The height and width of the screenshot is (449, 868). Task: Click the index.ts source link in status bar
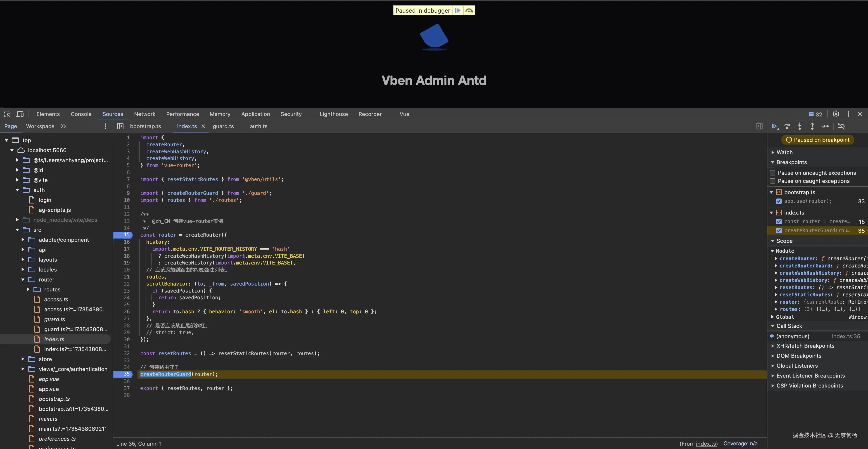tap(706, 444)
